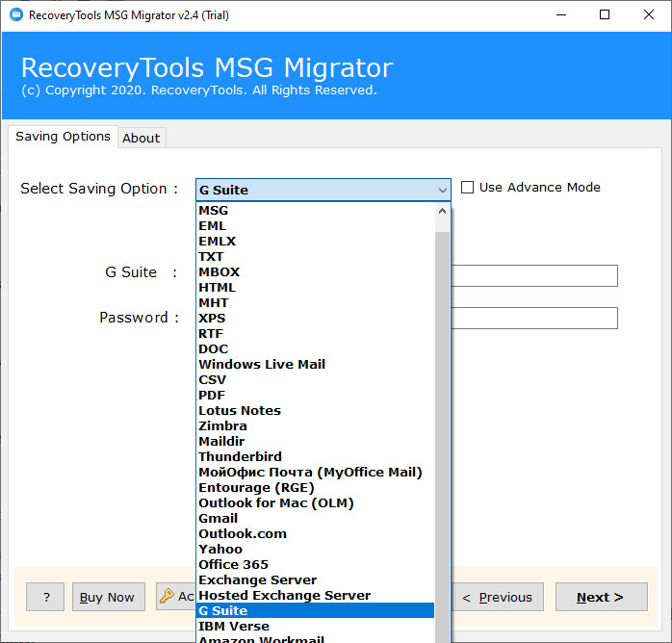Click the G Suite email input field
This screenshot has width=672, height=643.
pyautogui.click(x=534, y=276)
